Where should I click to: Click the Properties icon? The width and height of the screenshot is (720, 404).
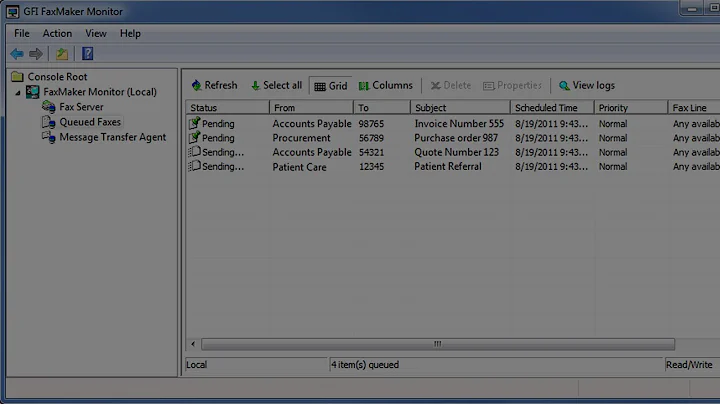pyautogui.click(x=489, y=86)
